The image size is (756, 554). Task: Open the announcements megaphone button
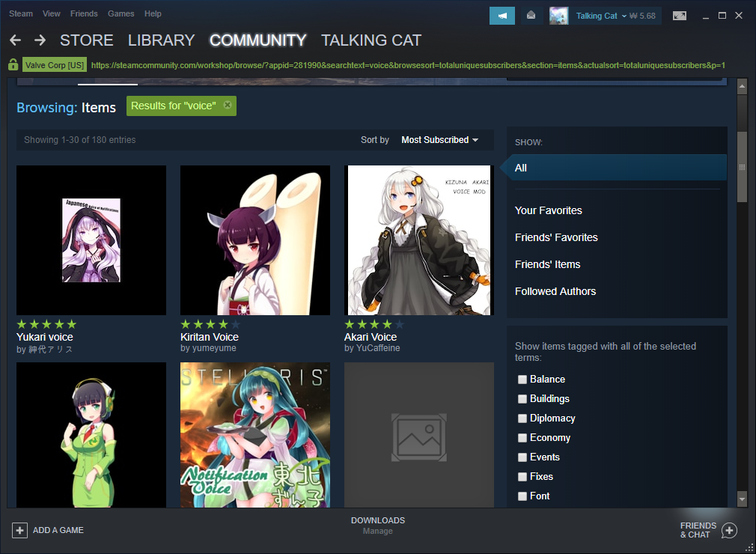pyautogui.click(x=502, y=16)
